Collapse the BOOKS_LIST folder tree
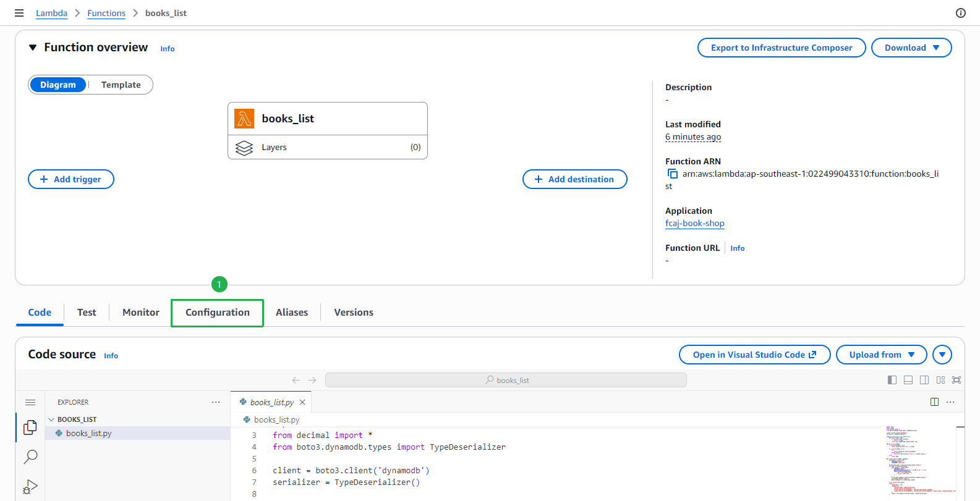 tap(51, 419)
